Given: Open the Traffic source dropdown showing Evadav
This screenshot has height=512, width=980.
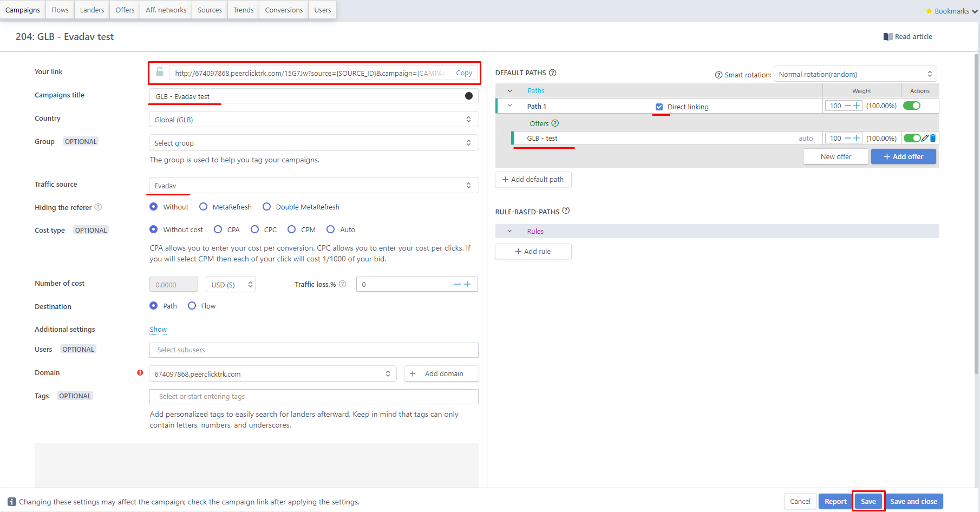Looking at the screenshot, I should pos(314,186).
